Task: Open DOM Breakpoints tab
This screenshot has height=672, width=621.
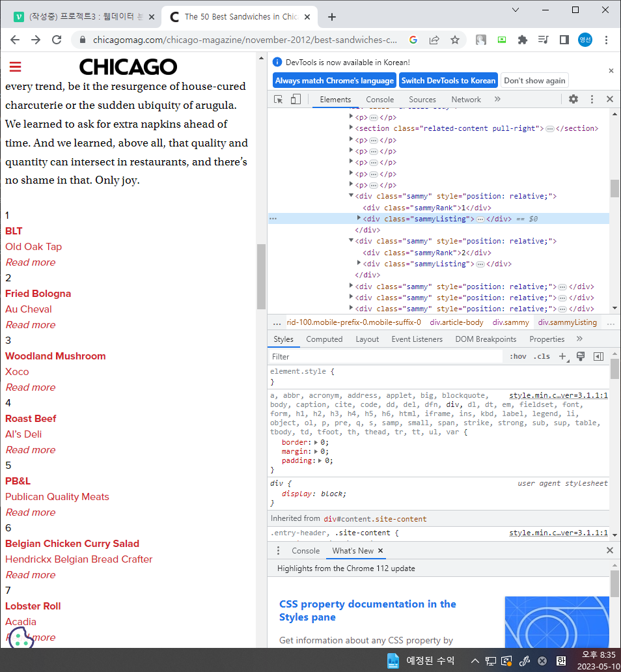Action: 486,339
